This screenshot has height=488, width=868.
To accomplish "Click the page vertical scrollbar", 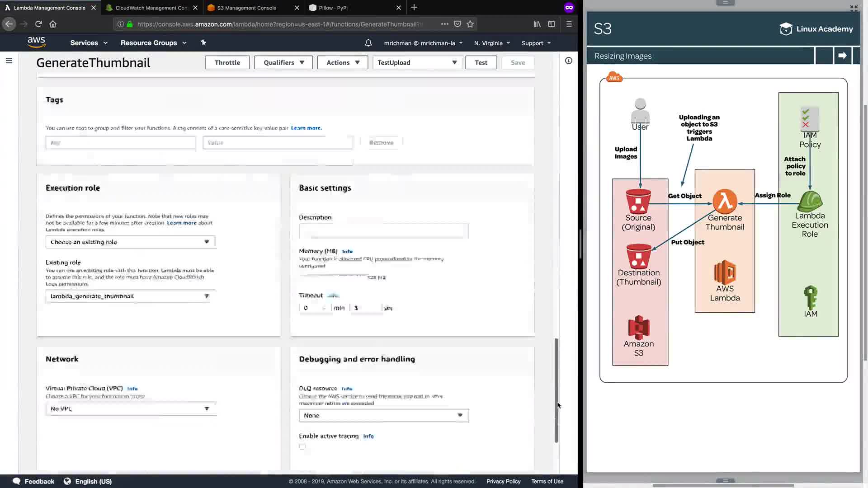I will 557,391.
